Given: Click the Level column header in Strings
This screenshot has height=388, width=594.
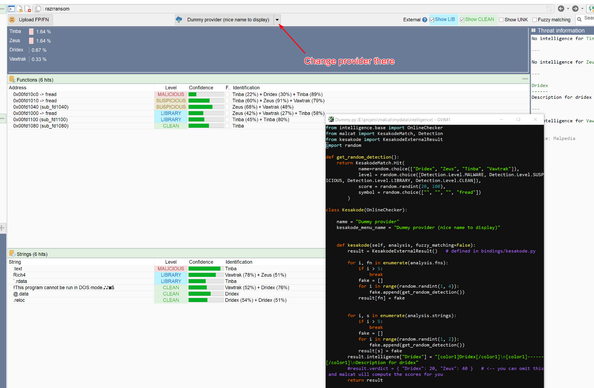Looking at the screenshot, I should pyautogui.click(x=171, y=262).
